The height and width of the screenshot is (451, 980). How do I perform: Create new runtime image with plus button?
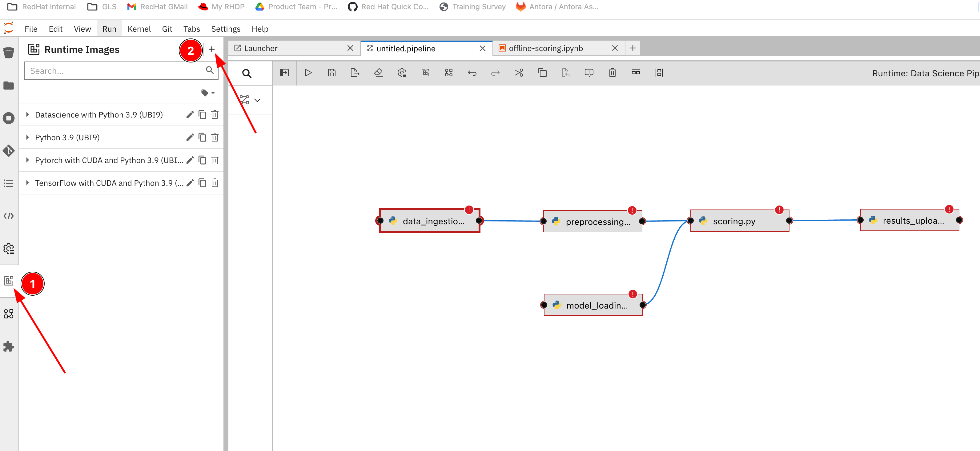212,49
